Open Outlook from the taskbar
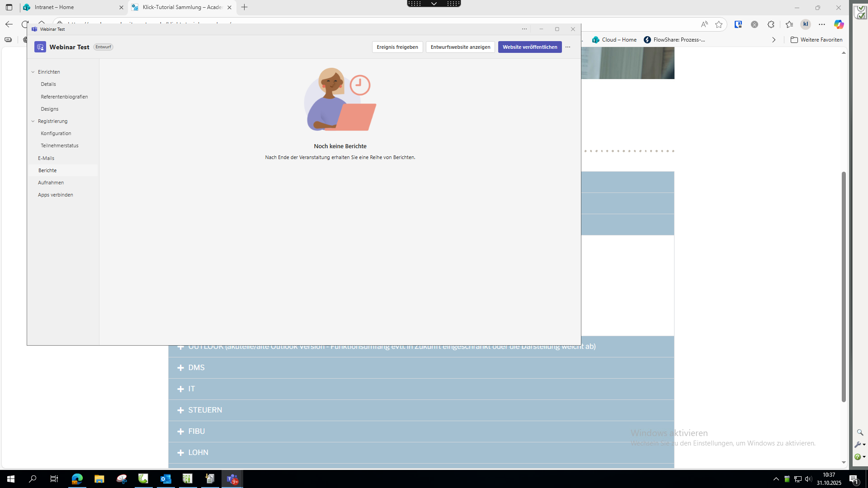This screenshot has height=488, width=868. pos(165,479)
